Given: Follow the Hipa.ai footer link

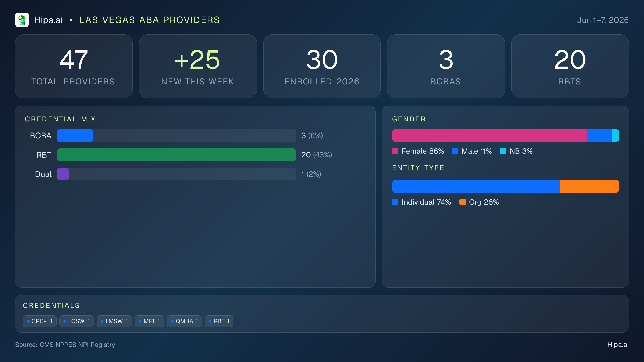Looking at the screenshot, I should (618, 345).
